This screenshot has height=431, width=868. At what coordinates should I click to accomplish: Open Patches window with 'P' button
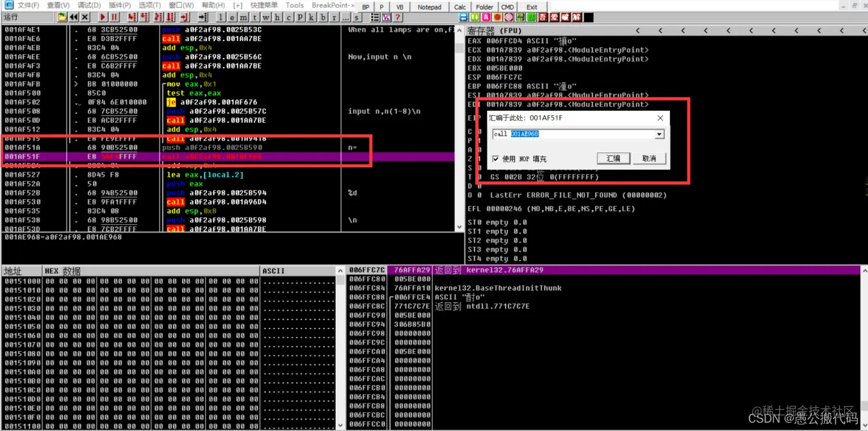click(299, 17)
